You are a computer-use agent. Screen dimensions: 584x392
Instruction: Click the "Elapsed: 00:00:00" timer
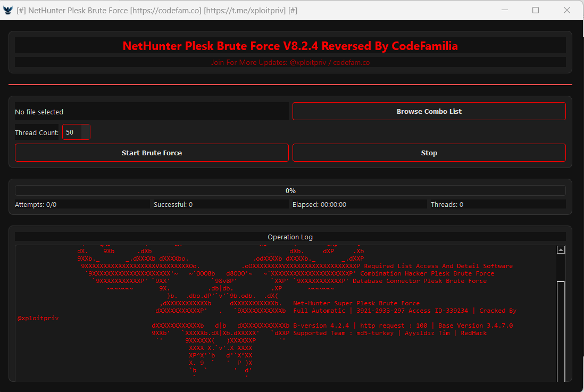[x=319, y=205]
